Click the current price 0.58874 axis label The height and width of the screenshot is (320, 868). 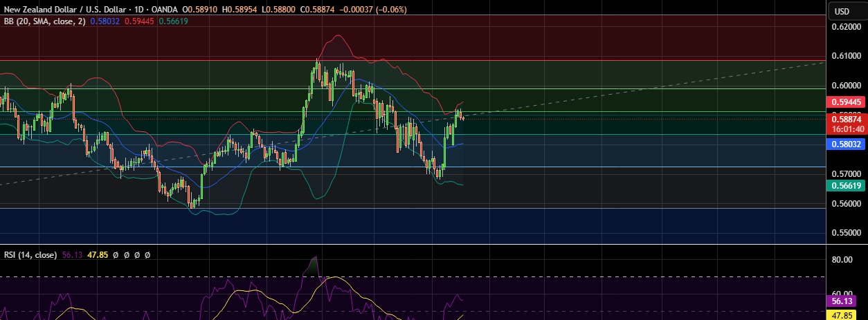(847, 118)
